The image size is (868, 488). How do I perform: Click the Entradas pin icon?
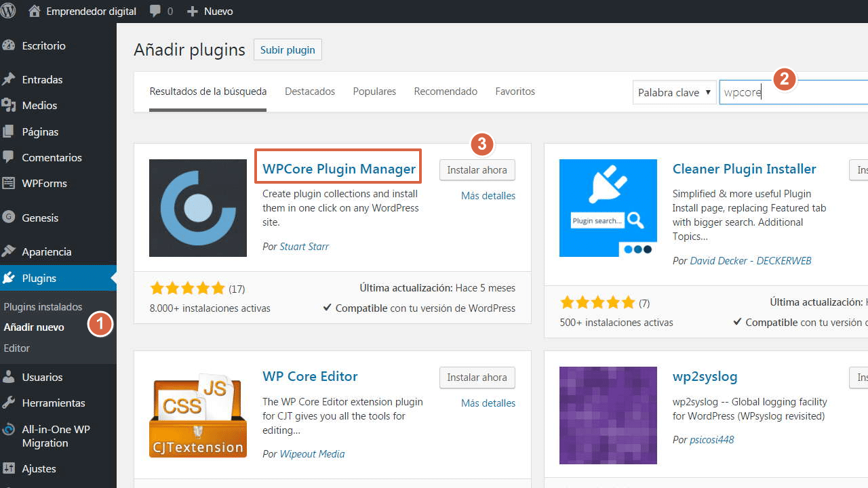point(9,79)
